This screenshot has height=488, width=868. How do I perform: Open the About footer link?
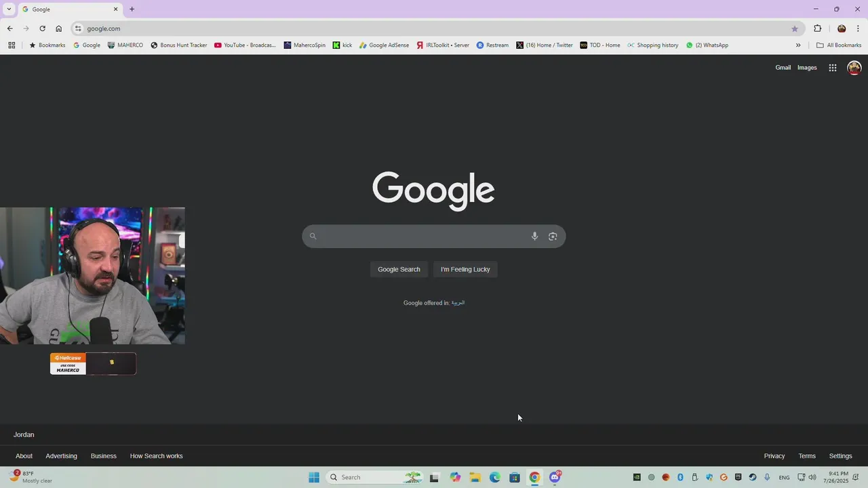click(24, 456)
